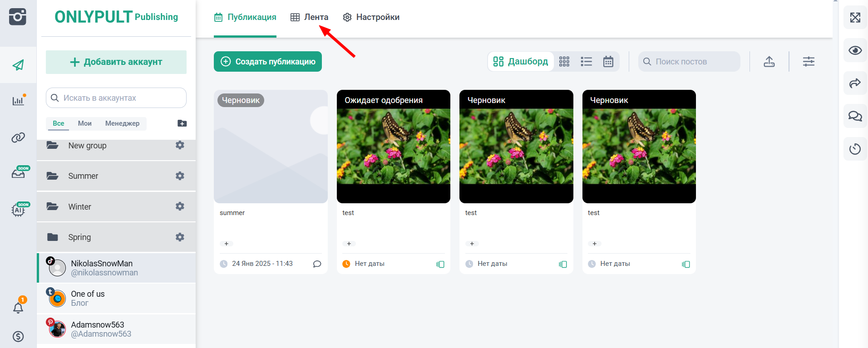
Task: Open the billing dollar coin icon
Action: point(18,336)
